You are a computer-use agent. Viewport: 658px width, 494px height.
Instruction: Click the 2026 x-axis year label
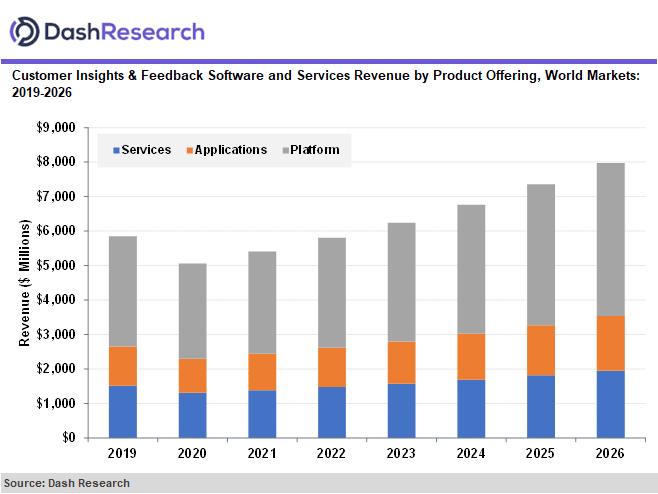pos(611,454)
